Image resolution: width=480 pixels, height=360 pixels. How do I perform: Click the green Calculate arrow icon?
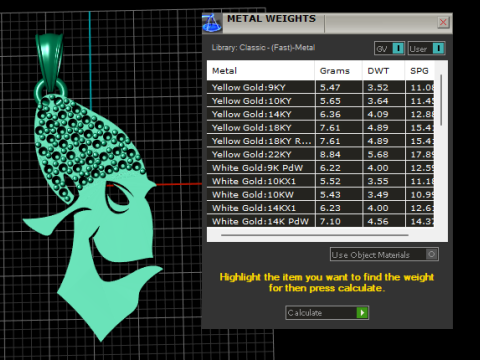pyautogui.click(x=362, y=313)
